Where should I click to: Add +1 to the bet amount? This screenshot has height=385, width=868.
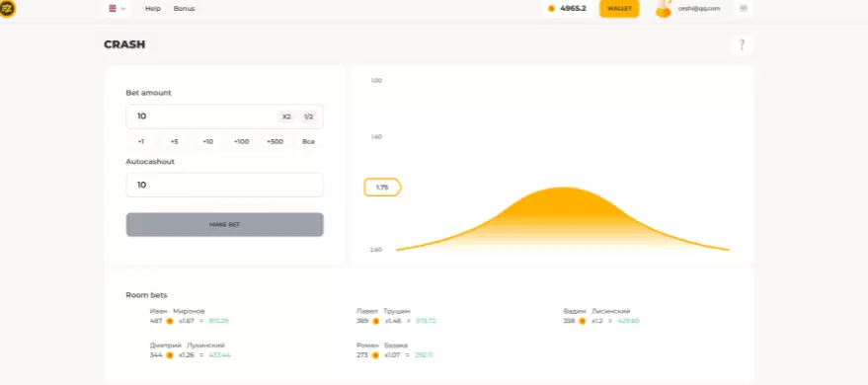pyautogui.click(x=141, y=141)
